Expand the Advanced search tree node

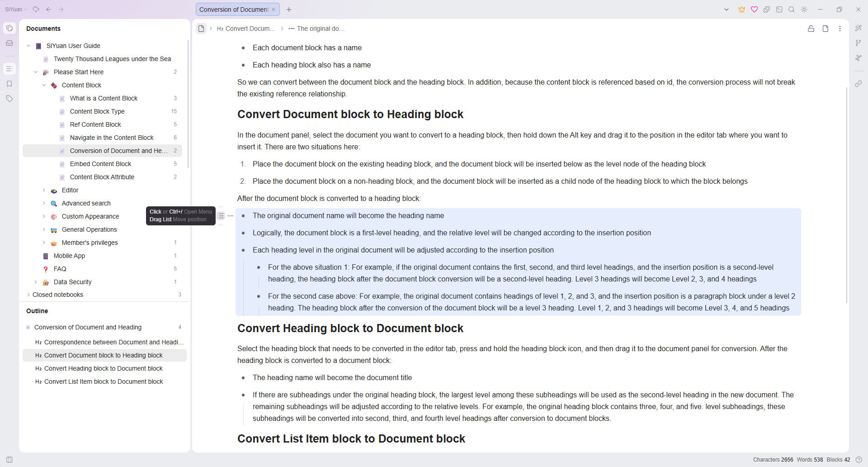click(x=44, y=203)
